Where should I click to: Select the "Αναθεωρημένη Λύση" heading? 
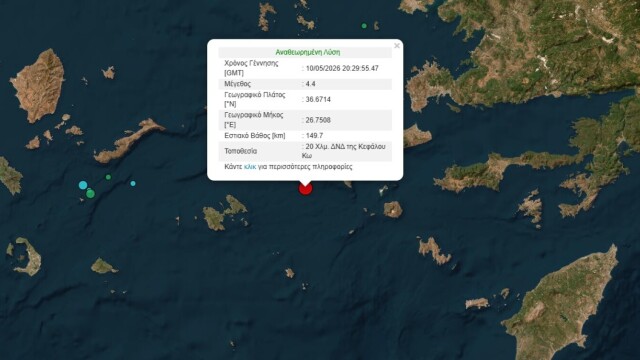point(308,52)
